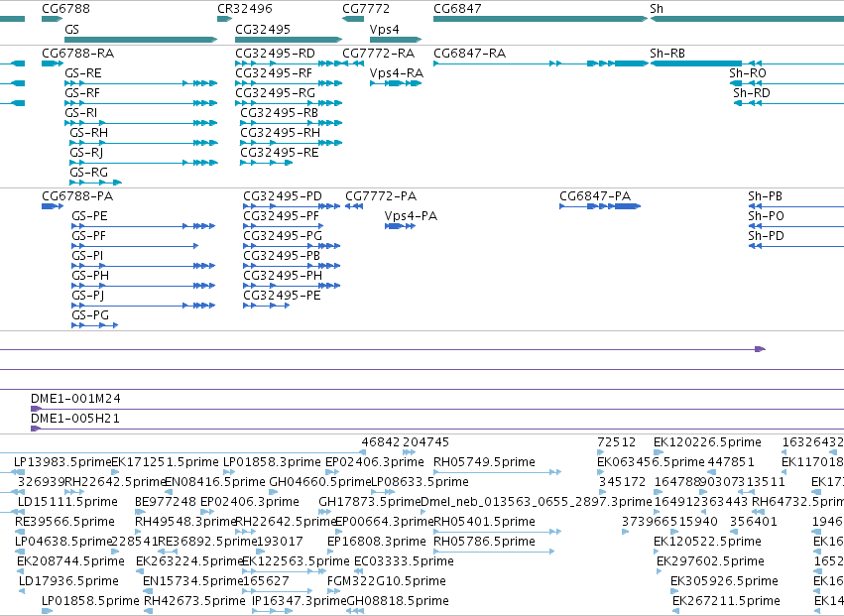Select transcript CG32495-RB
This screenshot has height=616, width=844.
[280, 113]
